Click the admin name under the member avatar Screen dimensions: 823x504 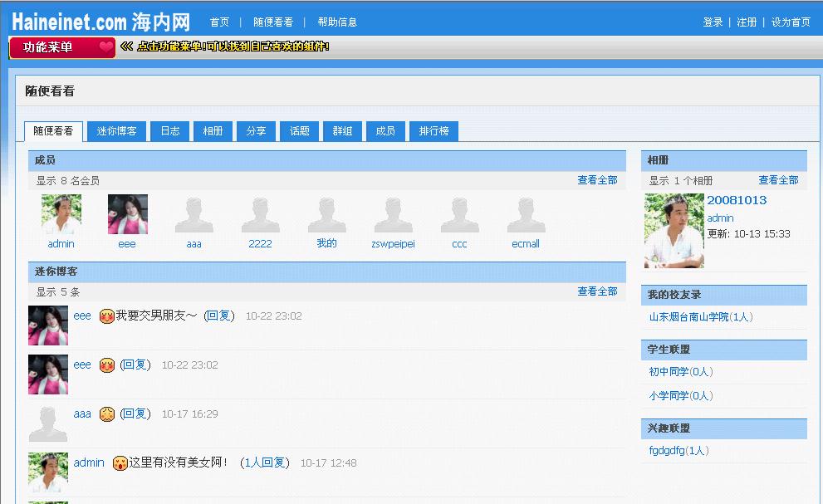pyautogui.click(x=61, y=243)
